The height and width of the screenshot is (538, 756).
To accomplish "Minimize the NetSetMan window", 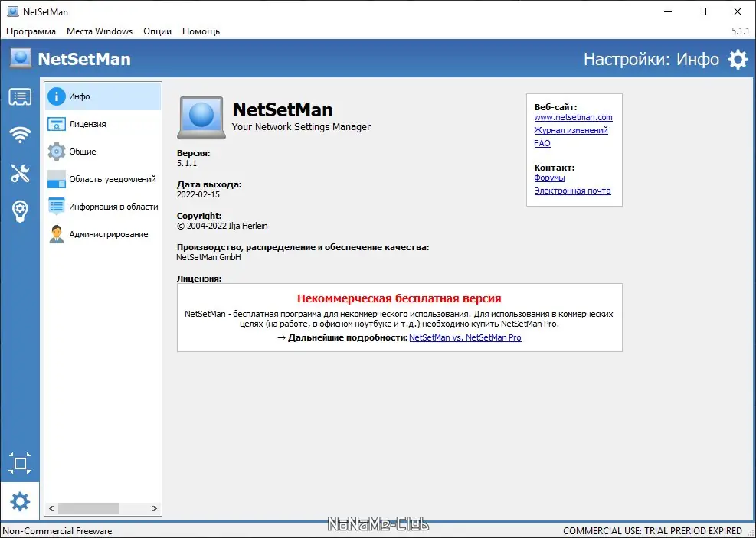I will tap(668, 11).
